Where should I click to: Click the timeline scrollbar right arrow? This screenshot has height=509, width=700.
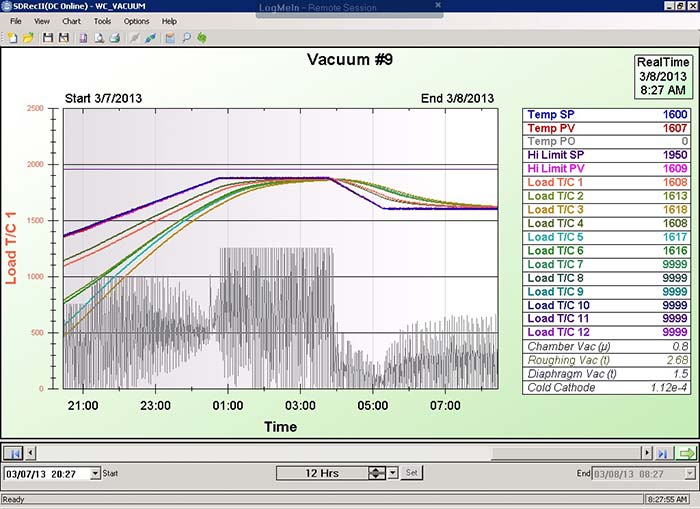click(647, 453)
